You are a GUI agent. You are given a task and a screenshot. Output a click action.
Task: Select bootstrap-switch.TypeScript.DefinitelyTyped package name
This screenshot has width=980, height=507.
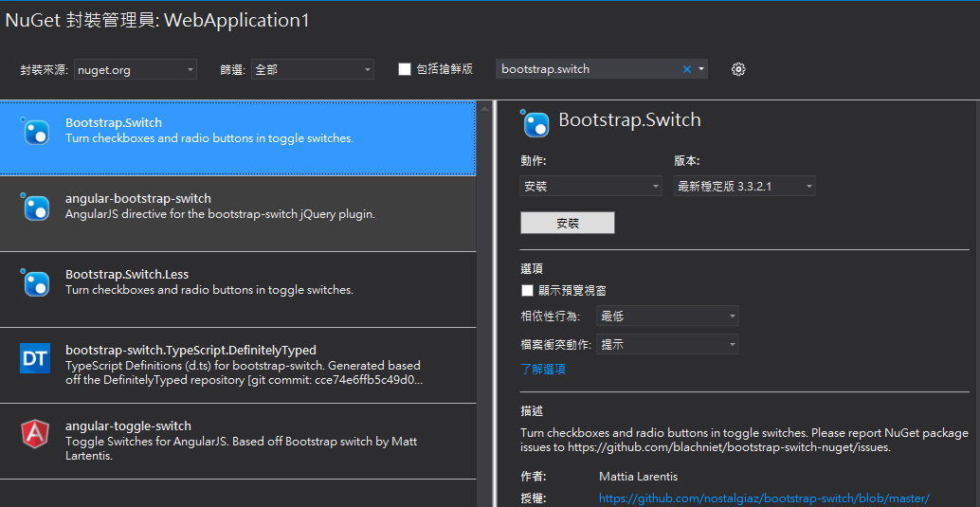click(191, 350)
